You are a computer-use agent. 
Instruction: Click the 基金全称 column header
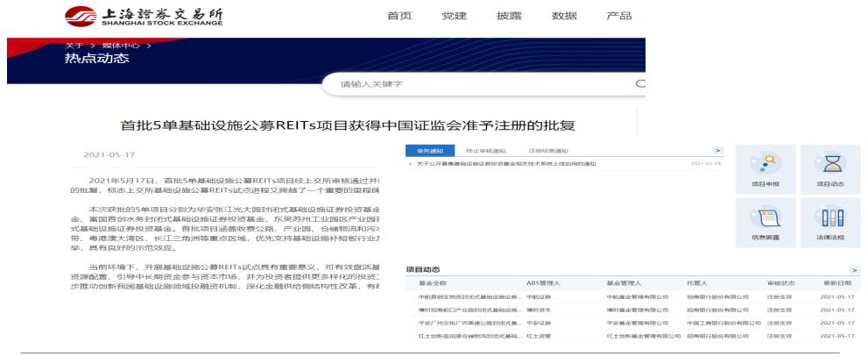pos(433,283)
